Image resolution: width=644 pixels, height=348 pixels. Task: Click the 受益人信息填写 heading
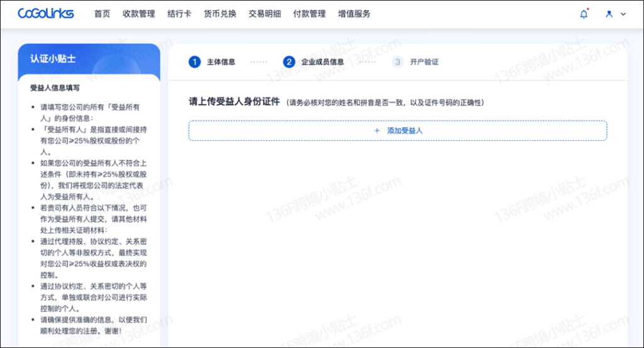point(55,88)
